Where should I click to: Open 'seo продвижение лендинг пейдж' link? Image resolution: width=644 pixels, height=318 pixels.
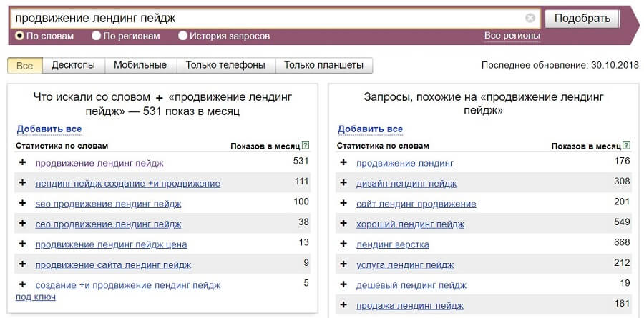[x=108, y=204]
